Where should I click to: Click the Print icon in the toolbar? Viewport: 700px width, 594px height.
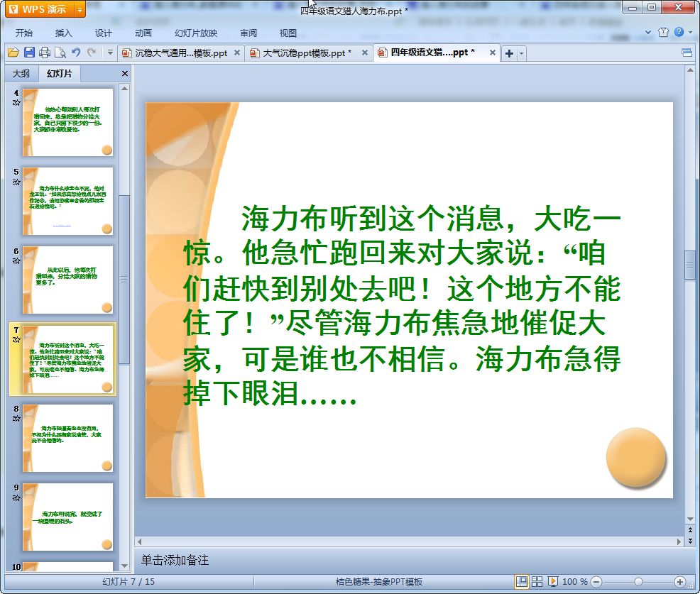45,53
